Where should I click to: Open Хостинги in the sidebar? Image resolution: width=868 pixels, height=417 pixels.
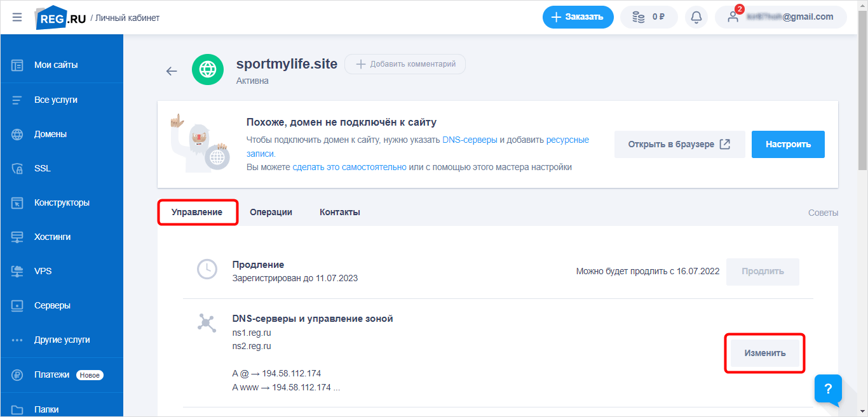(52, 237)
